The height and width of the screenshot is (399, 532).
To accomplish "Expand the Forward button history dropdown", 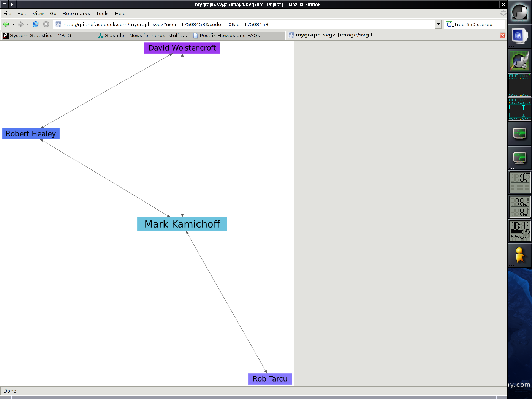I will click(28, 24).
